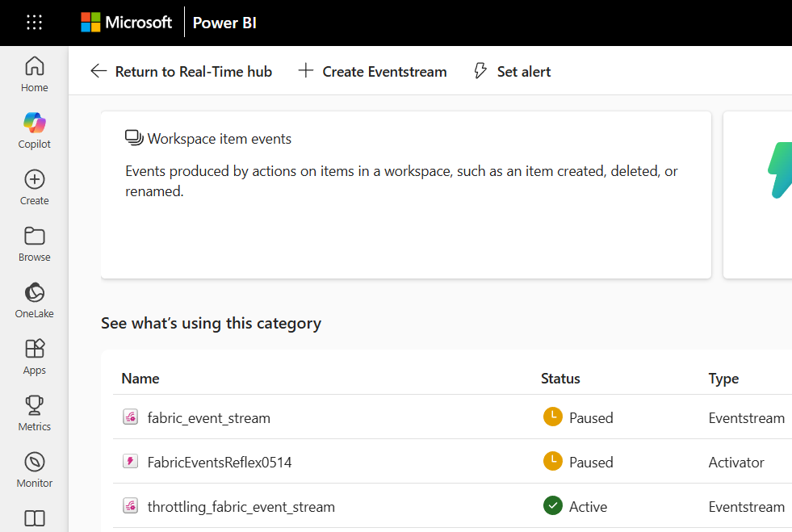Click Return to Real-Time hub
This screenshot has height=532, width=792.
pos(181,71)
